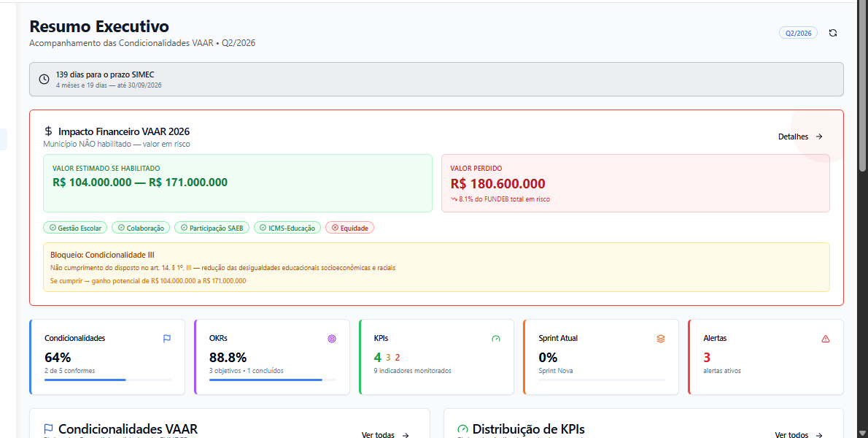Click the refresh icon beside Q2/2026
868x438 pixels.
(x=832, y=34)
